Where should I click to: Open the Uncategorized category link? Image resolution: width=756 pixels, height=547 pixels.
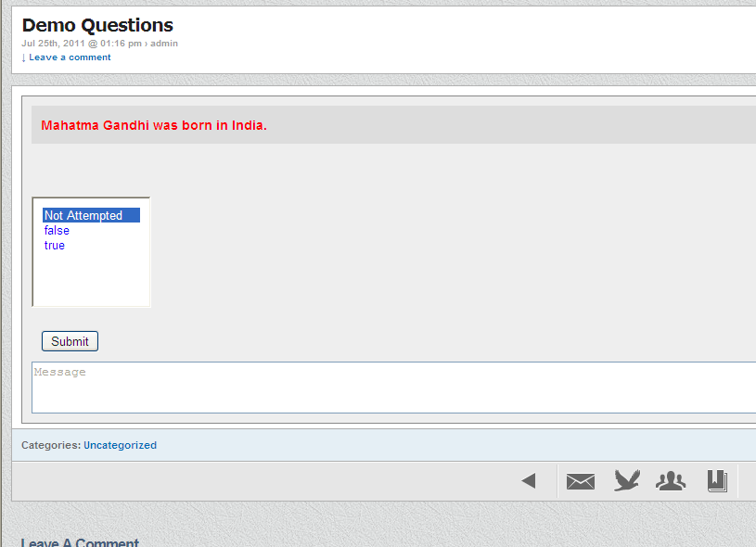coord(120,445)
